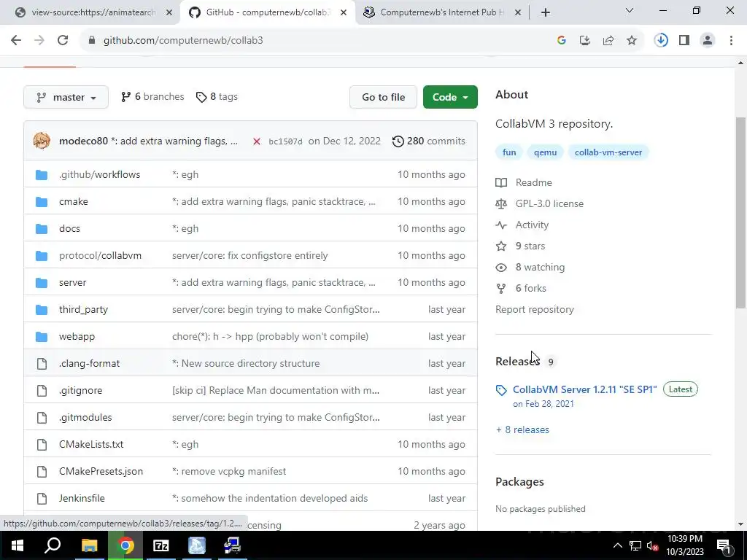Open the commit history clock icon

pos(398,141)
